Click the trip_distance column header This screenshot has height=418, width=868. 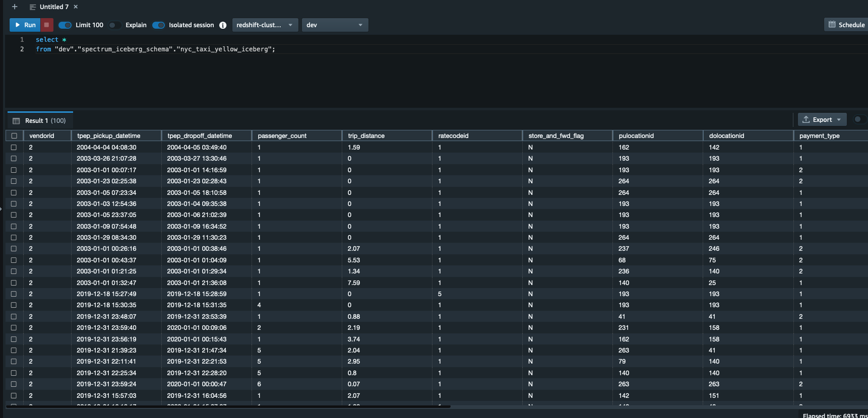[x=387, y=135]
